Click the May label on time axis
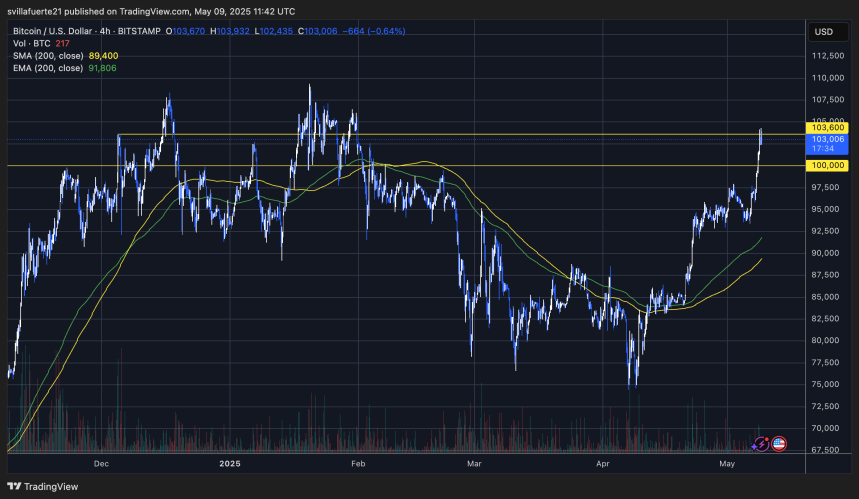 pyautogui.click(x=726, y=463)
